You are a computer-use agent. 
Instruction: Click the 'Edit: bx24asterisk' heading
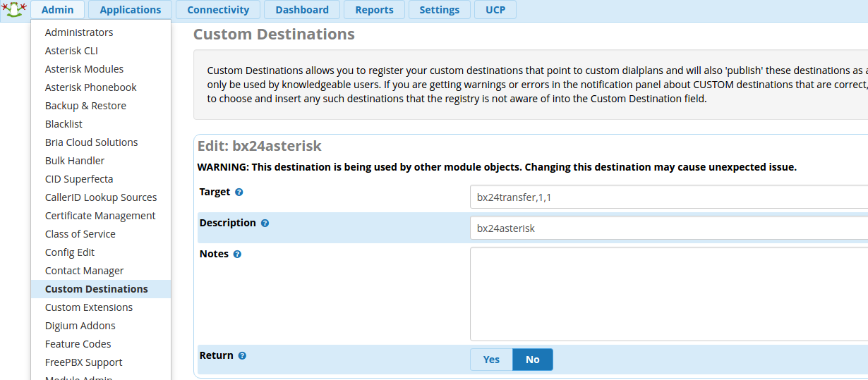[260, 146]
